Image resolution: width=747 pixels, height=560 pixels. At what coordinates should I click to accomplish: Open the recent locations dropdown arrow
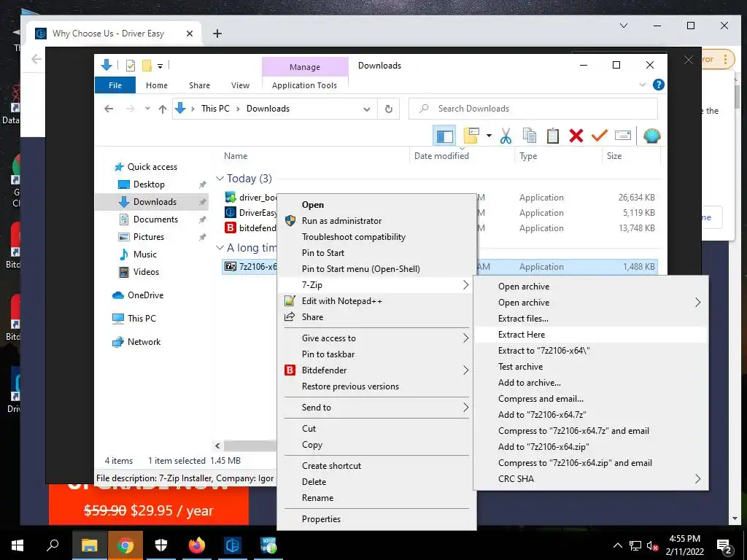click(x=147, y=109)
